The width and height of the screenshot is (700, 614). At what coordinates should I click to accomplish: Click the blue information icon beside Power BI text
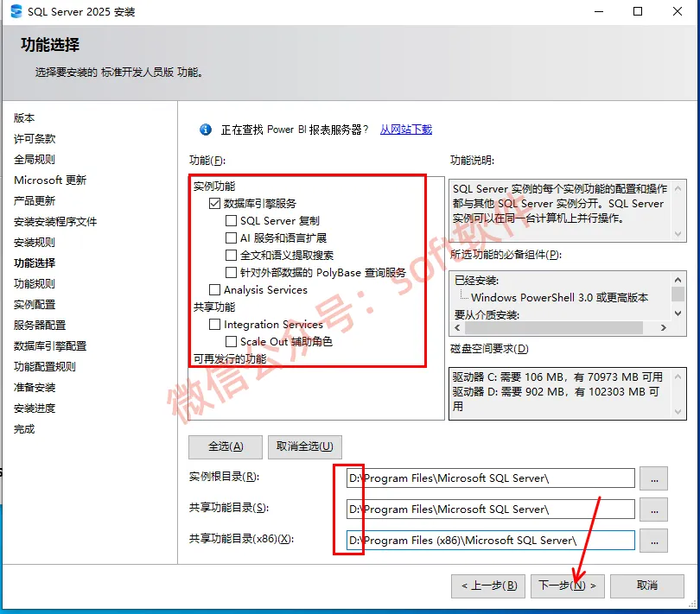click(206, 130)
